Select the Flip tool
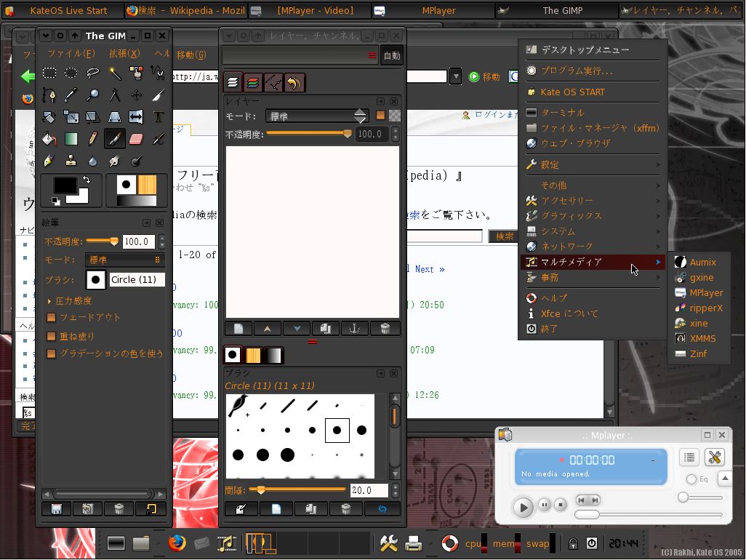The height and width of the screenshot is (560, 746). coord(136,116)
